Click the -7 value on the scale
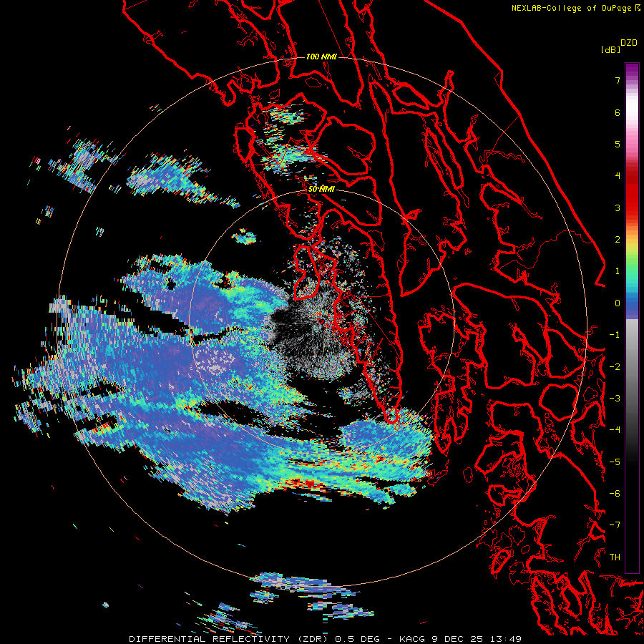This screenshot has height=644, width=644. [615, 525]
